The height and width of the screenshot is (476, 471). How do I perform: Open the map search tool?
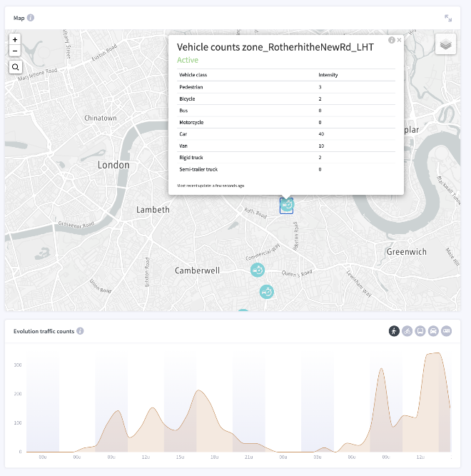point(15,67)
